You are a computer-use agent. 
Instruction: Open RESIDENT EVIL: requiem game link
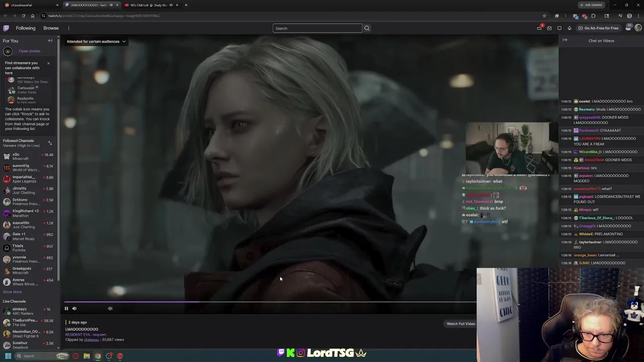[86, 335]
